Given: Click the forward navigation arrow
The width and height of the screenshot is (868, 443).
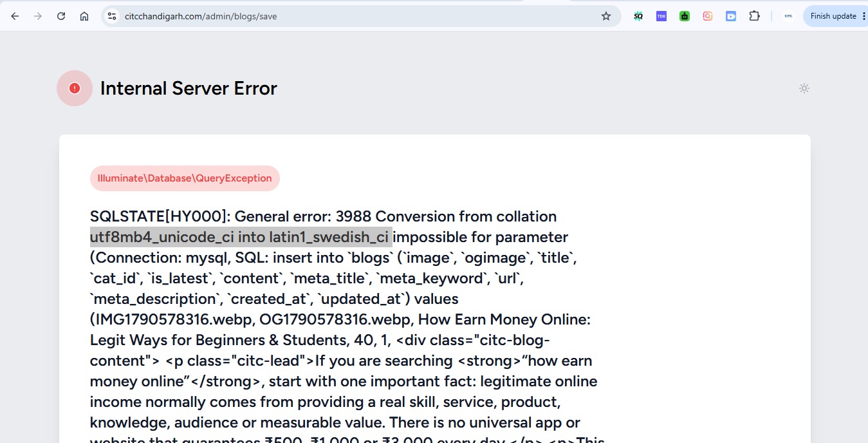Looking at the screenshot, I should tap(38, 16).
